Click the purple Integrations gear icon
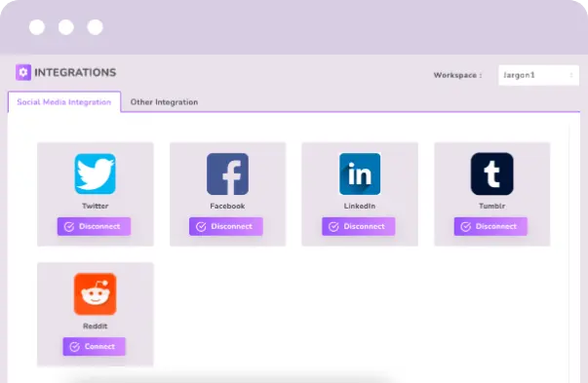 [x=23, y=72]
